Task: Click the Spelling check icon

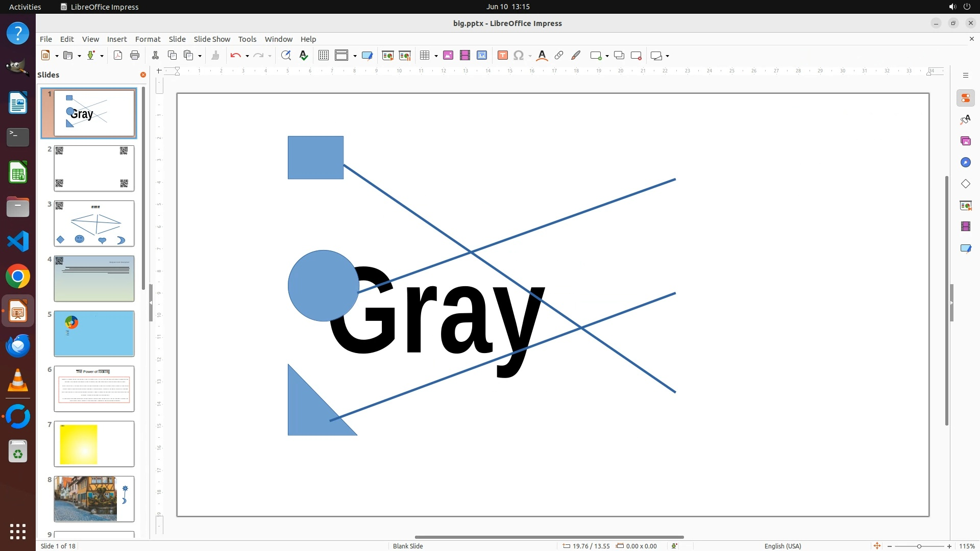Action: pyautogui.click(x=304, y=56)
